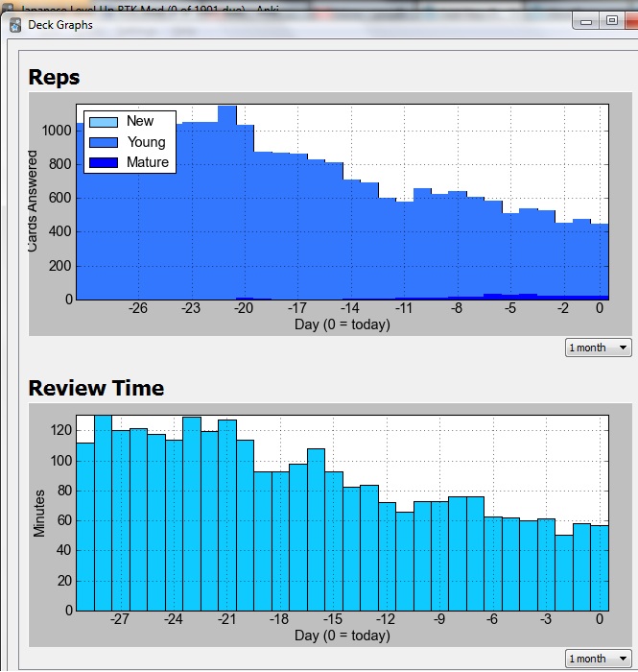Open the Review Time period dropdown
The width and height of the screenshot is (638, 672).
[x=598, y=659]
